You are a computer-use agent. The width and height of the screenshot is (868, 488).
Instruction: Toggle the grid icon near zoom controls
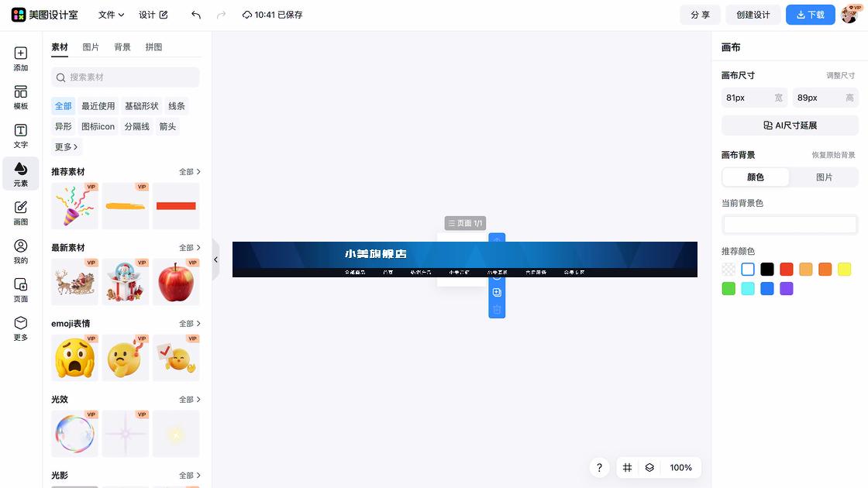(x=627, y=468)
